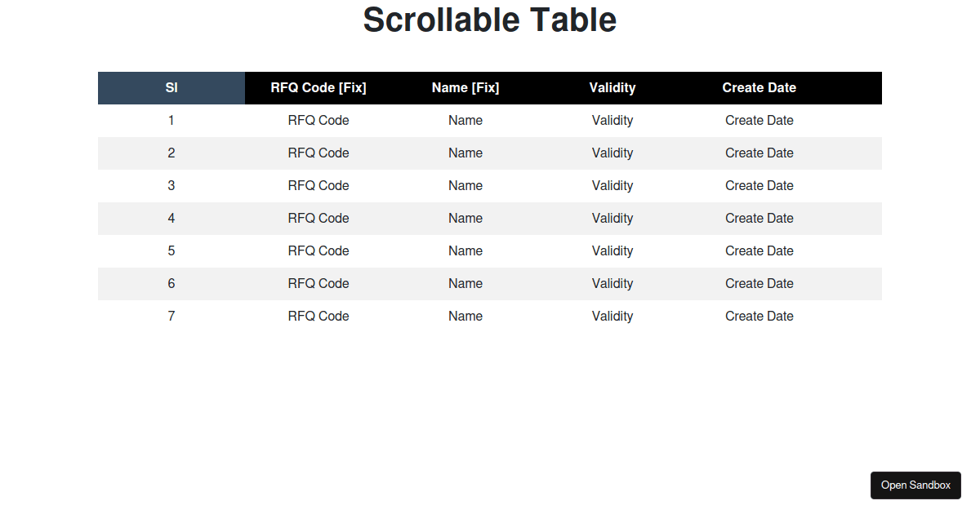Screen dimensions: 980x514
Task: Click the Validity cell in row 5
Action: (612, 250)
